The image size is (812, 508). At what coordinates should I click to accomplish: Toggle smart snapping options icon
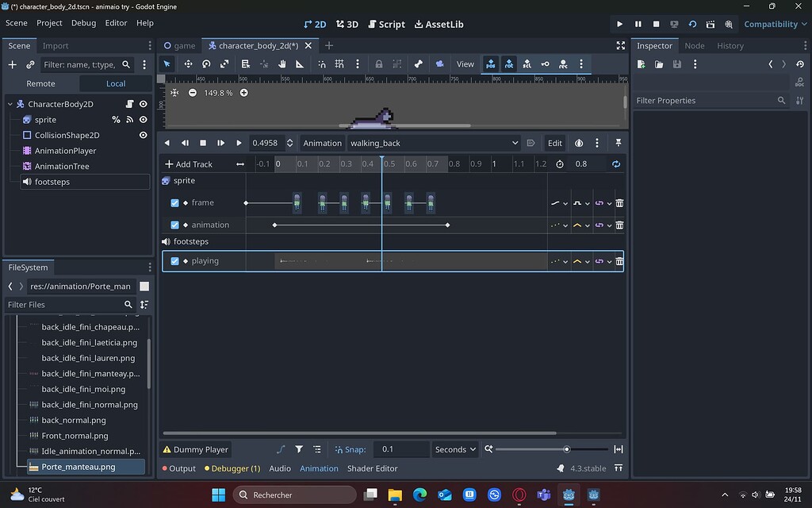pyautogui.click(x=322, y=63)
